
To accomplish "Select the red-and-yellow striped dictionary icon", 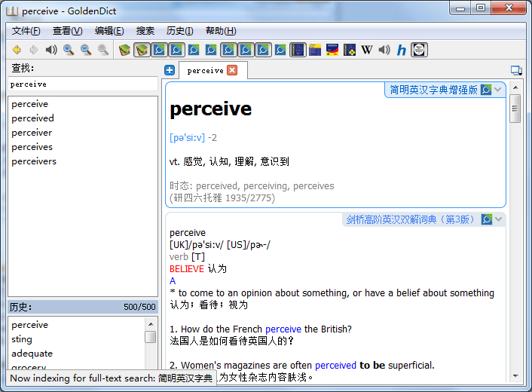I will pyautogui.click(x=332, y=50).
